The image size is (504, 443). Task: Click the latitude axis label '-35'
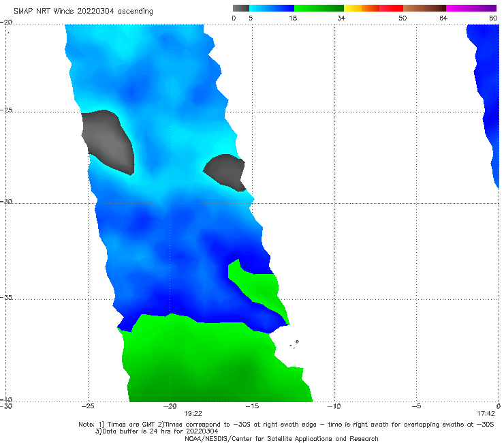[x=6, y=298]
